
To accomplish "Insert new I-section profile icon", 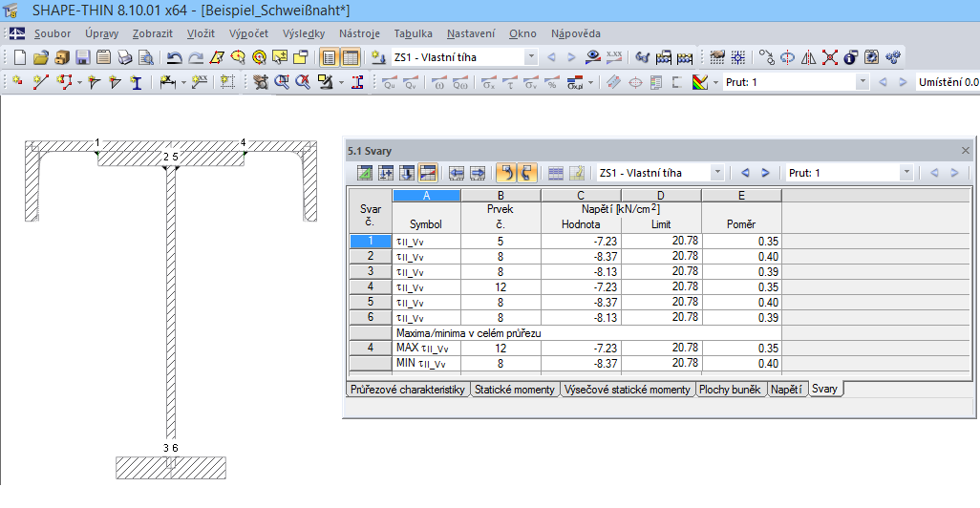I will click(137, 82).
